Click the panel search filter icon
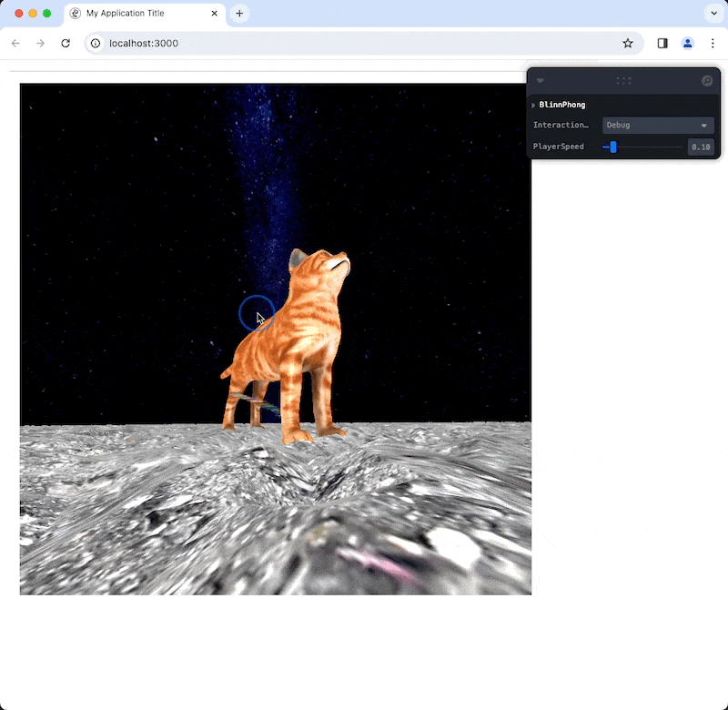Screen dimensions: 728x710 pyautogui.click(x=707, y=81)
